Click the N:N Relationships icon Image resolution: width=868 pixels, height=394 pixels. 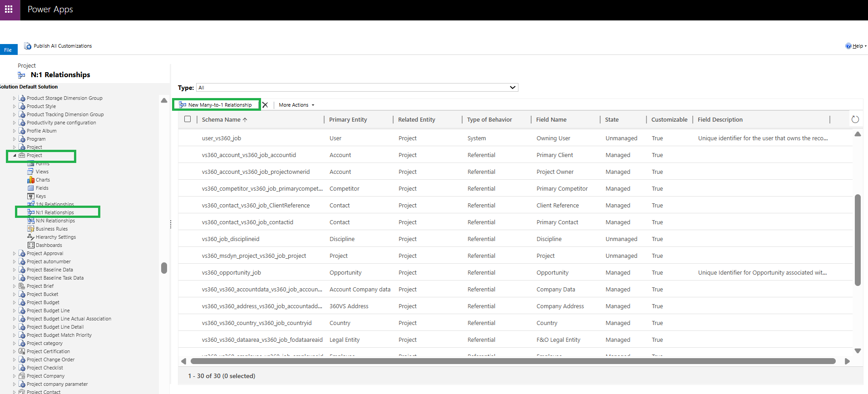pyautogui.click(x=30, y=221)
